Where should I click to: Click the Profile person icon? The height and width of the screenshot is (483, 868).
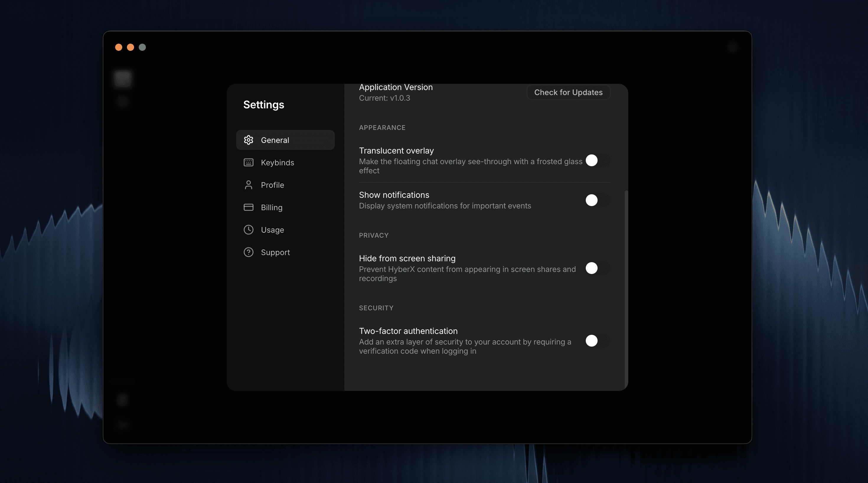248,185
